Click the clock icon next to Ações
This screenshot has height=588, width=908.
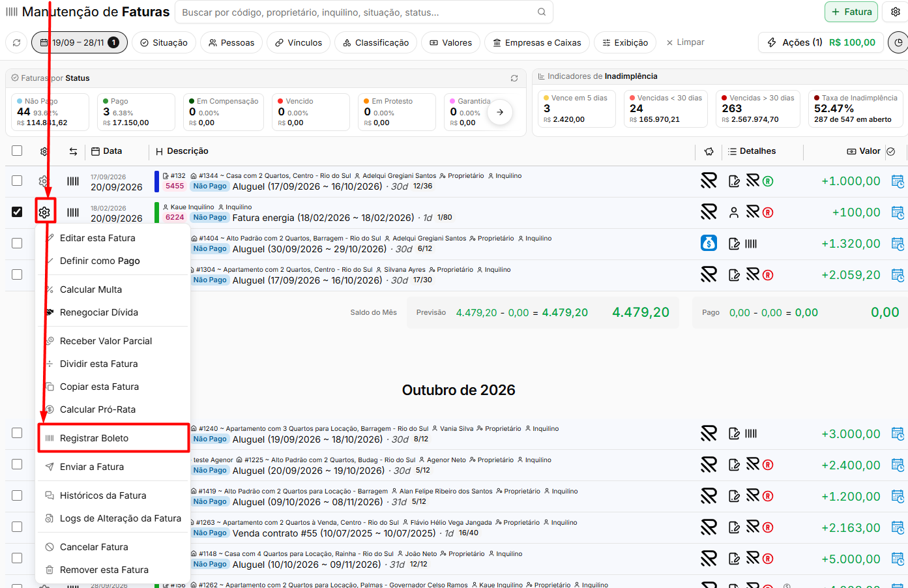coord(898,42)
